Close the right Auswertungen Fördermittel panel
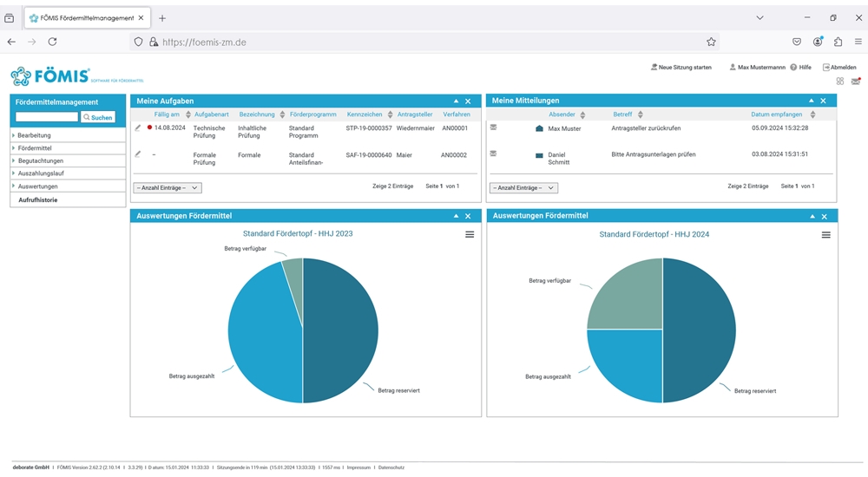The image size is (868, 477). click(x=825, y=217)
